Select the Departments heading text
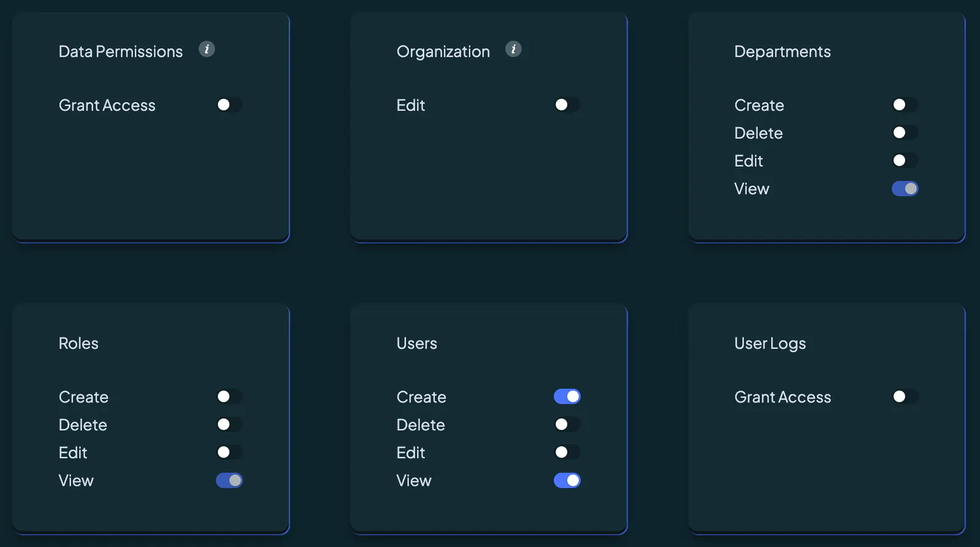 tap(783, 52)
